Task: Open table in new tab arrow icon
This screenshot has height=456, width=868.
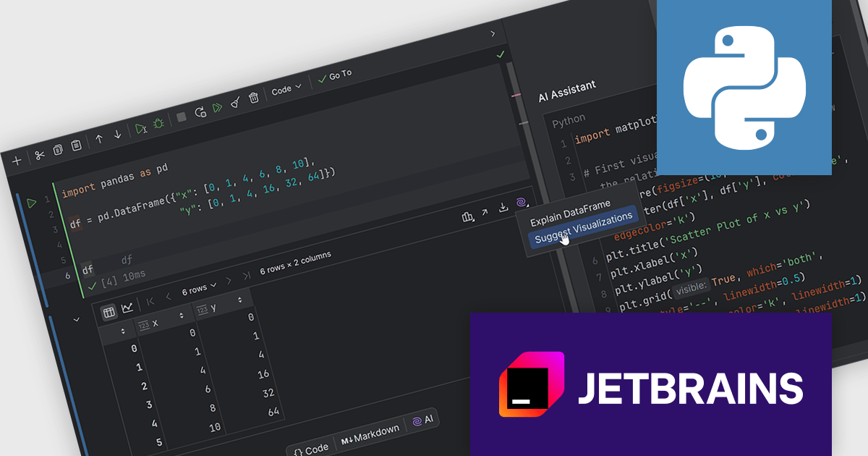Action: tap(485, 212)
